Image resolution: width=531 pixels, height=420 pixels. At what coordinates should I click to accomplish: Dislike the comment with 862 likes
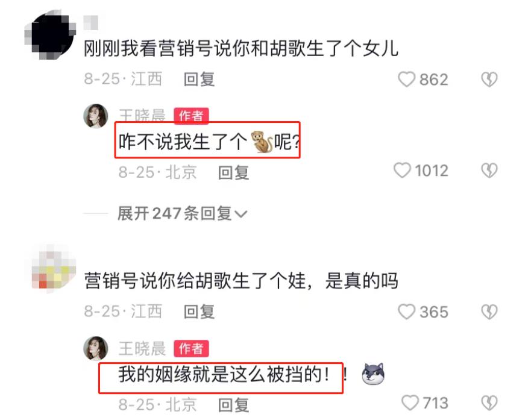pyautogui.click(x=489, y=80)
